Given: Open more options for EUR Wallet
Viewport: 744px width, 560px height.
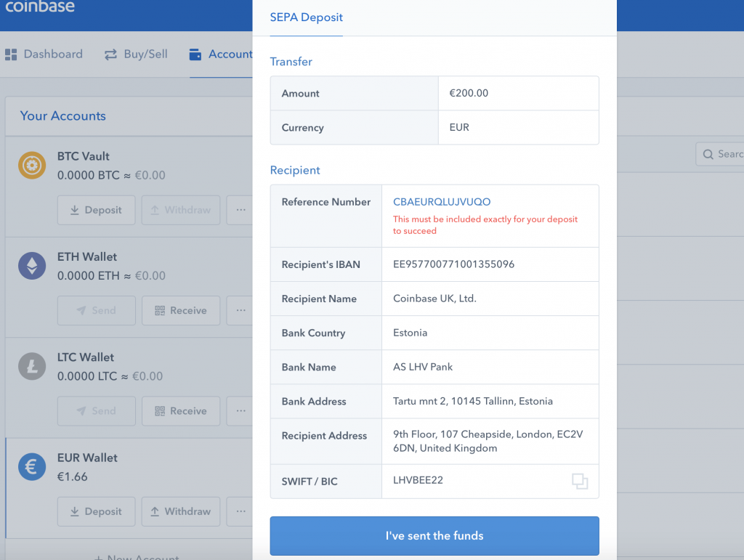Looking at the screenshot, I should (x=240, y=511).
